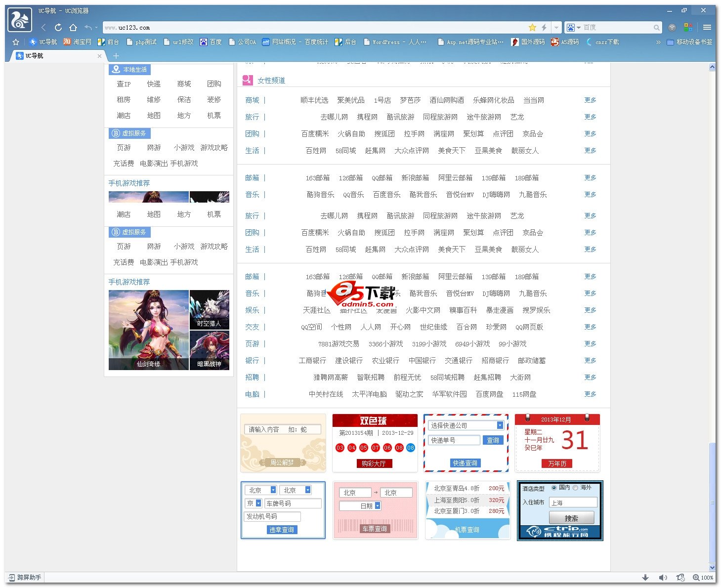Open the 百度 bookmark with the paw icon
The height and width of the screenshot is (588, 721).
pos(211,42)
